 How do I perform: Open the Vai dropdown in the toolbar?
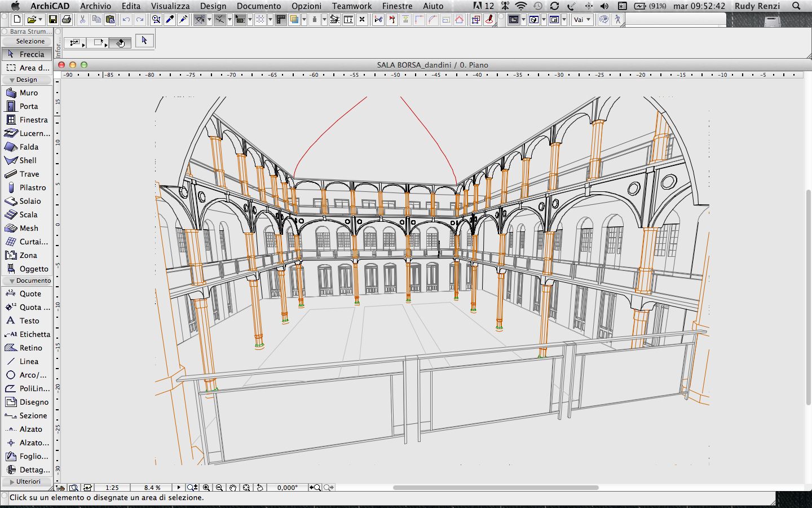(582, 20)
